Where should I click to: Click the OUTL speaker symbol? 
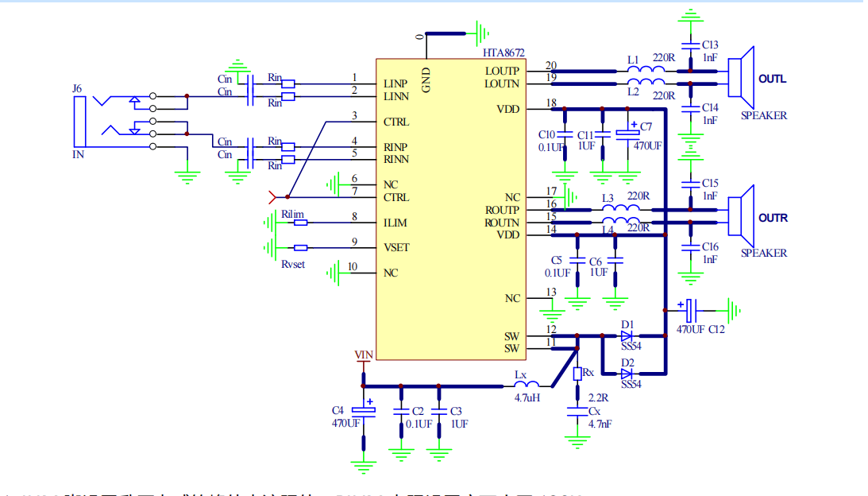741,78
